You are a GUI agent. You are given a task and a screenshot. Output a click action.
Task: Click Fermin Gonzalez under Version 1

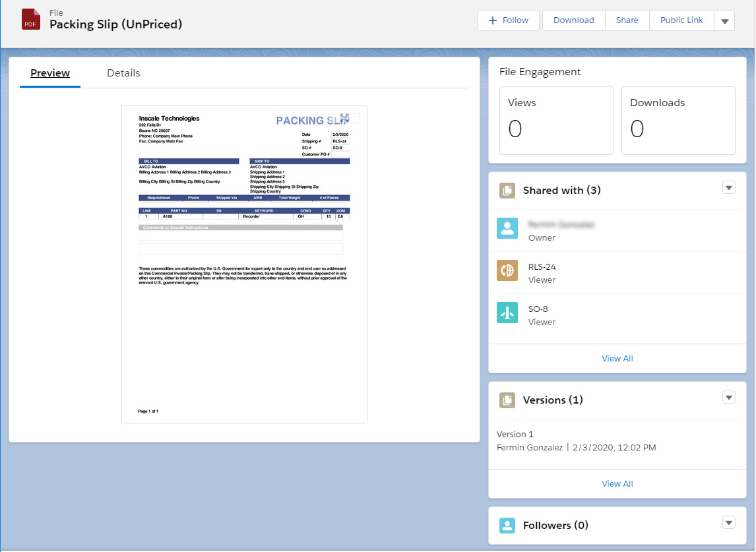click(529, 447)
